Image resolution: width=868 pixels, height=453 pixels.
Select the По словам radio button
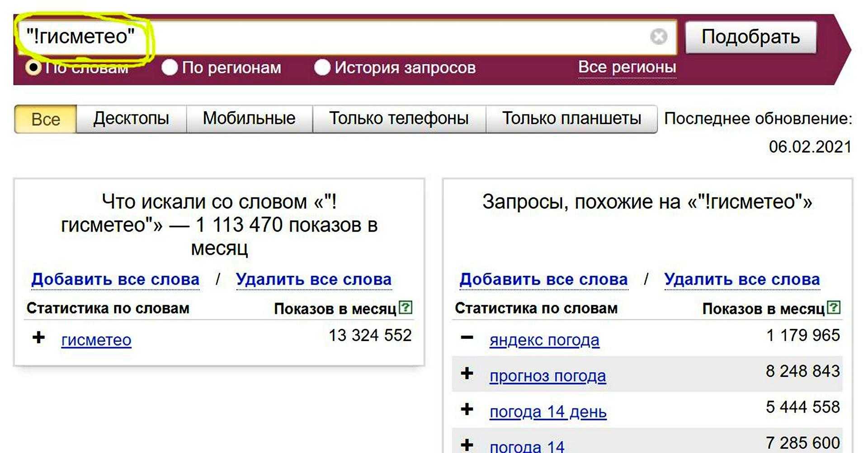(33, 68)
